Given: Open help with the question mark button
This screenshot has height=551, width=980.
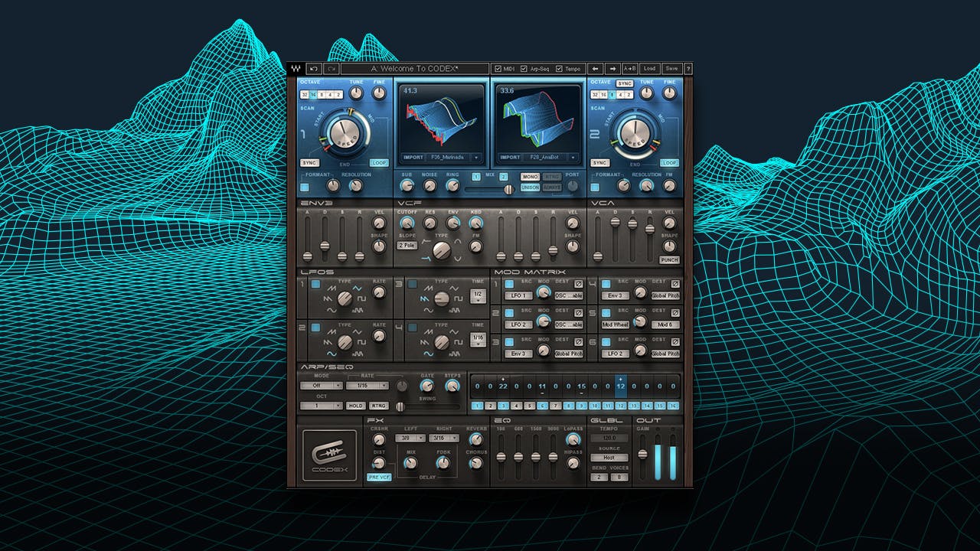Looking at the screenshot, I should (688, 68).
